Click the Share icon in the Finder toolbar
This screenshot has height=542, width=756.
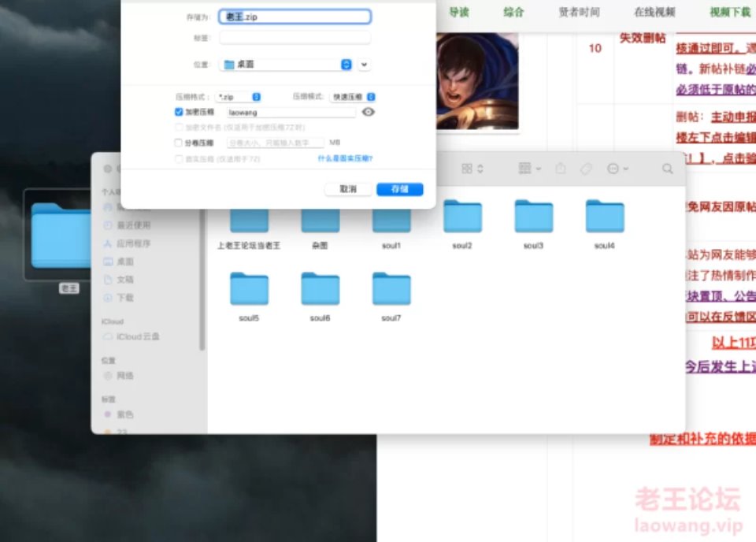click(560, 168)
